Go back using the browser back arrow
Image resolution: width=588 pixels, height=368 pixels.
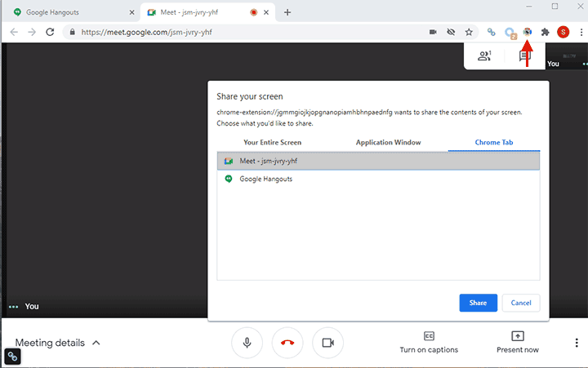[x=14, y=32]
